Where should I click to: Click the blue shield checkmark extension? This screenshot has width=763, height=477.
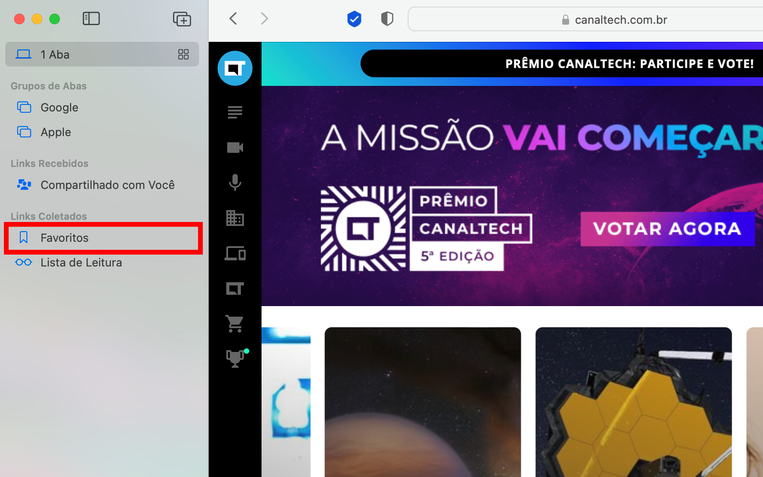tap(354, 19)
